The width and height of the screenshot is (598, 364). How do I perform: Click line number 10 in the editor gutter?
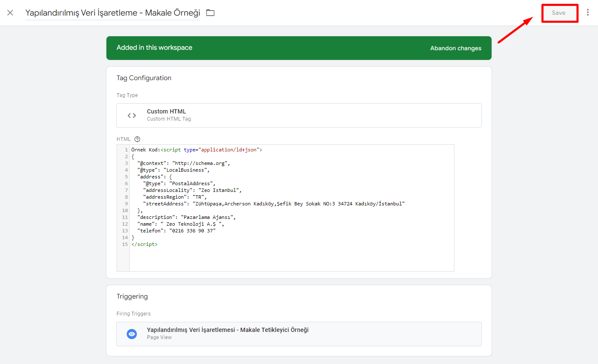click(x=125, y=210)
